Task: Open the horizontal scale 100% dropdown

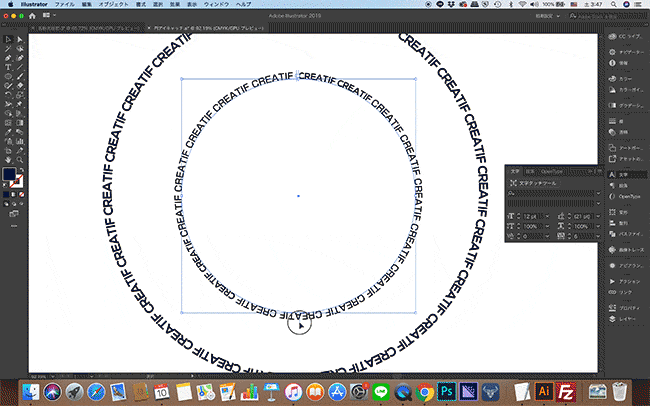Action: point(598,226)
